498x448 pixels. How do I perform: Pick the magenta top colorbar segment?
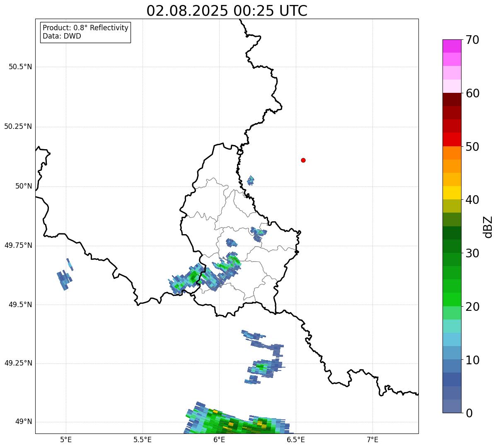(452, 46)
